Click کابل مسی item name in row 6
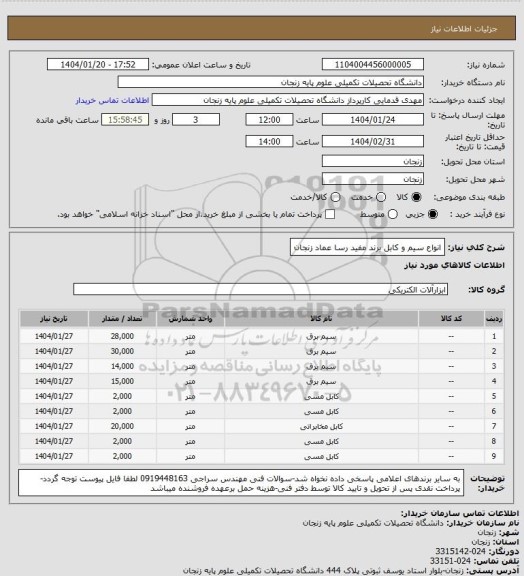Screen dimensions: 524x576 point(321,411)
